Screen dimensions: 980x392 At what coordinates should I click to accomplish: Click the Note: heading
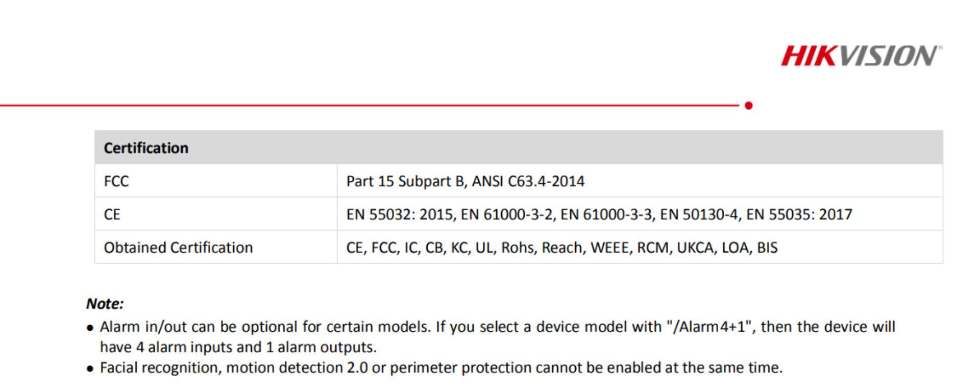coord(105,304)
